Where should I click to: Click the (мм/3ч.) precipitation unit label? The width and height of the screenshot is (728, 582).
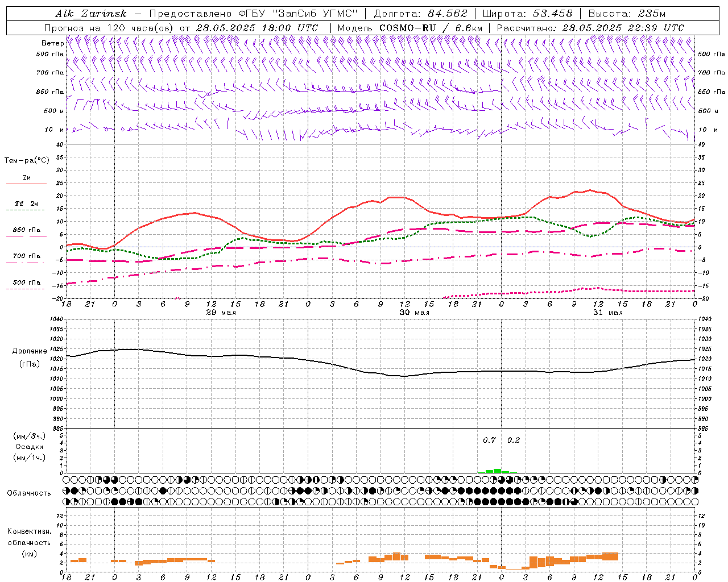tap(30, 436)
